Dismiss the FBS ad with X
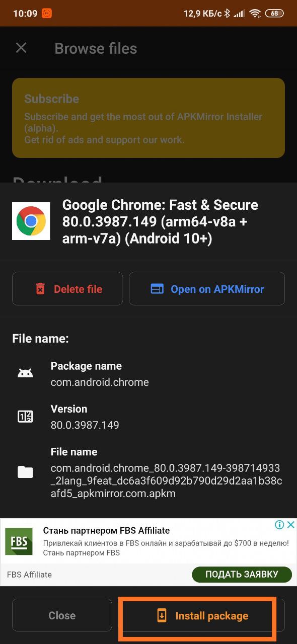The height and width of the screenshot is (644, 297). click(290, 525)
